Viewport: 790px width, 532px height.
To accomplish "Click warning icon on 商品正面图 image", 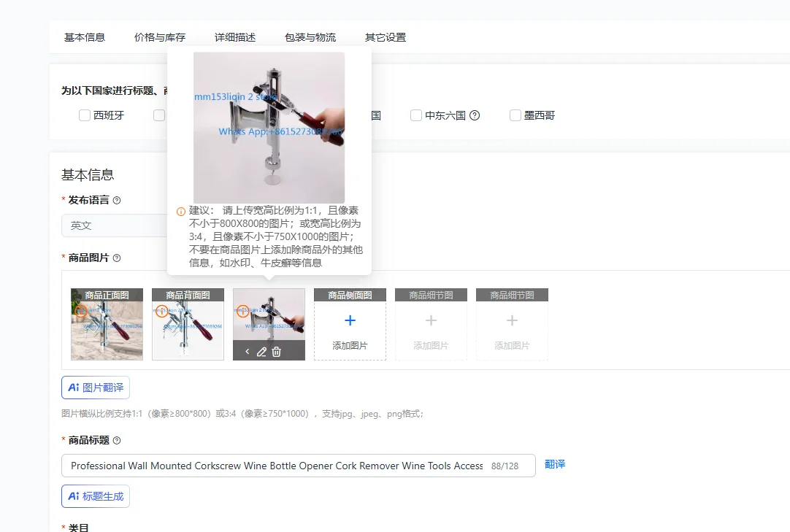I will (80, 311).
